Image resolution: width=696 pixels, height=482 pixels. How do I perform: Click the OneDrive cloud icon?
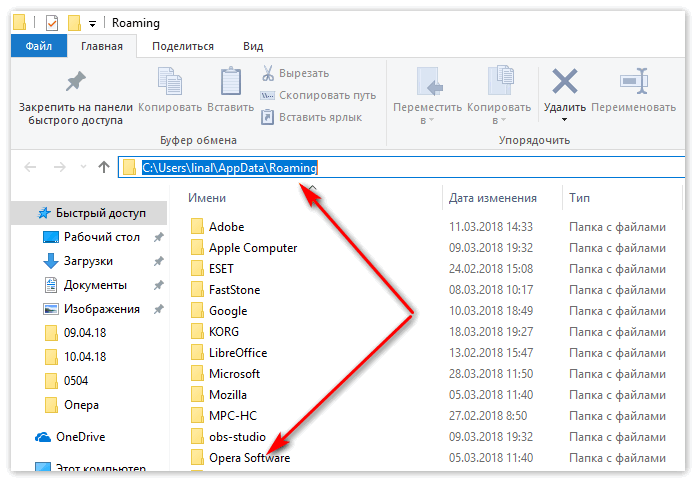pos(43,437)
